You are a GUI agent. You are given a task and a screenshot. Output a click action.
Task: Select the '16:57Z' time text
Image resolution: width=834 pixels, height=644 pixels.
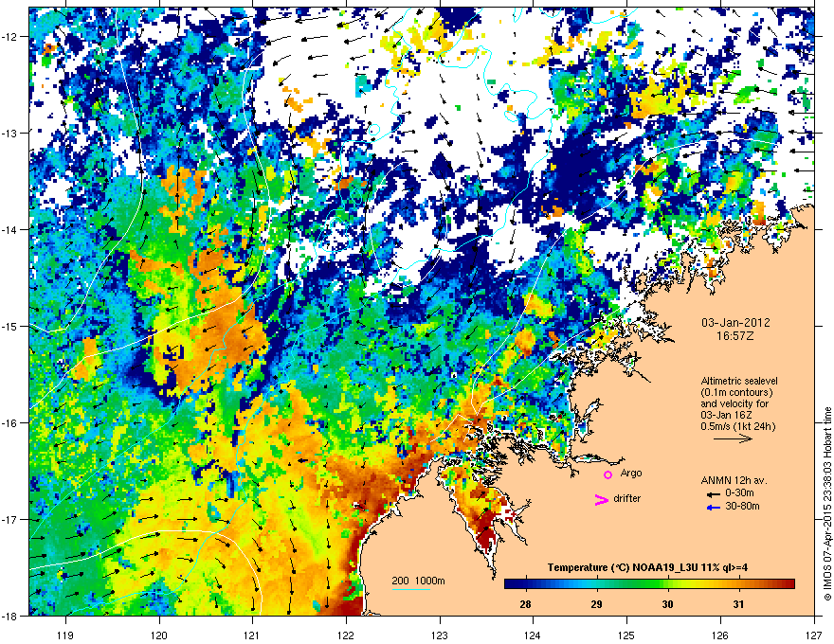[735, 336]
